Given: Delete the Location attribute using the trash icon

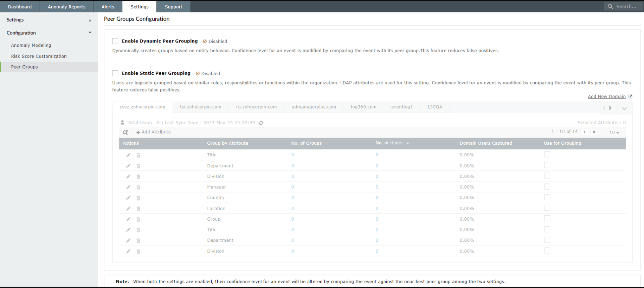Looking at the screenshot, I should [138, 209].
